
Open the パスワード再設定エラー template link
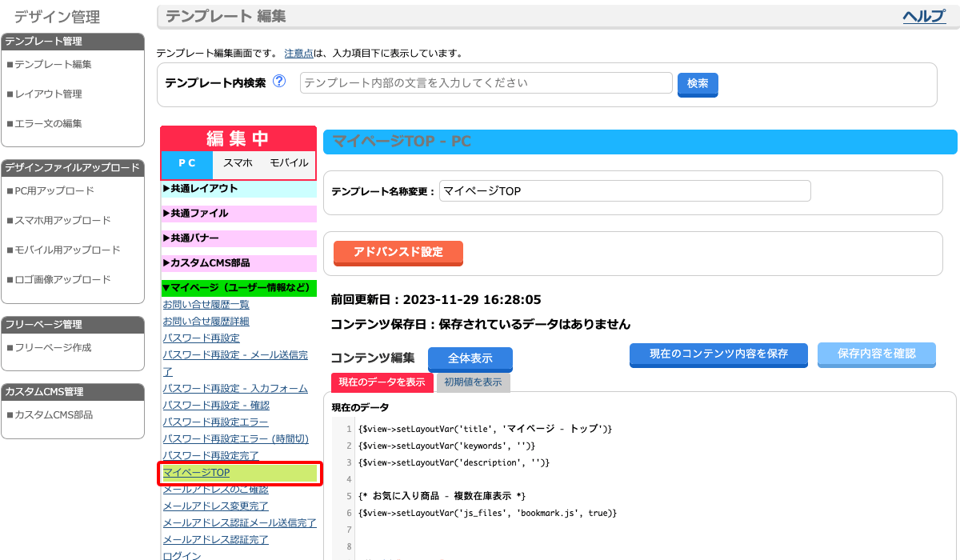pos(215,422)
